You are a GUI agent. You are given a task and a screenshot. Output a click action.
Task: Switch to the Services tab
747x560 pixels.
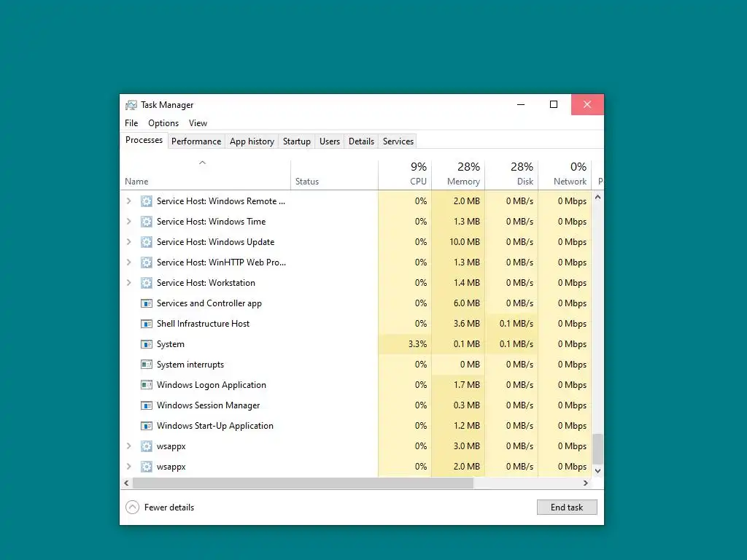click(x=398, y=141)
